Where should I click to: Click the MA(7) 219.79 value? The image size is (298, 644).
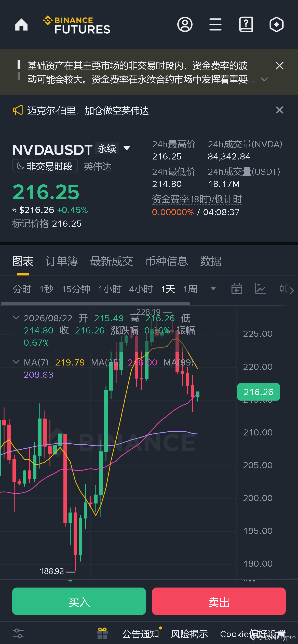tap(70, 362)
